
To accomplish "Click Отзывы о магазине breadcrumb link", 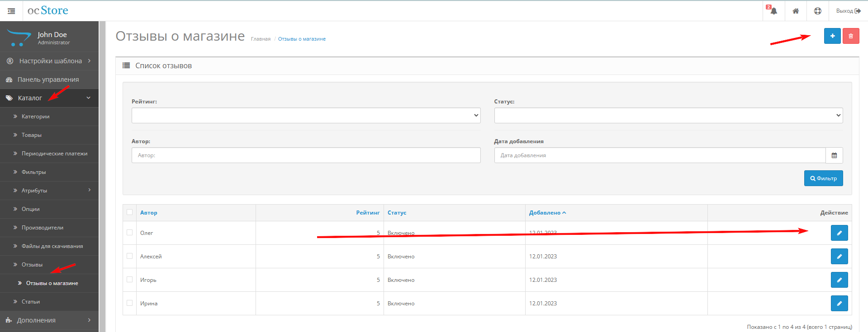I will (x=302, y=39).
